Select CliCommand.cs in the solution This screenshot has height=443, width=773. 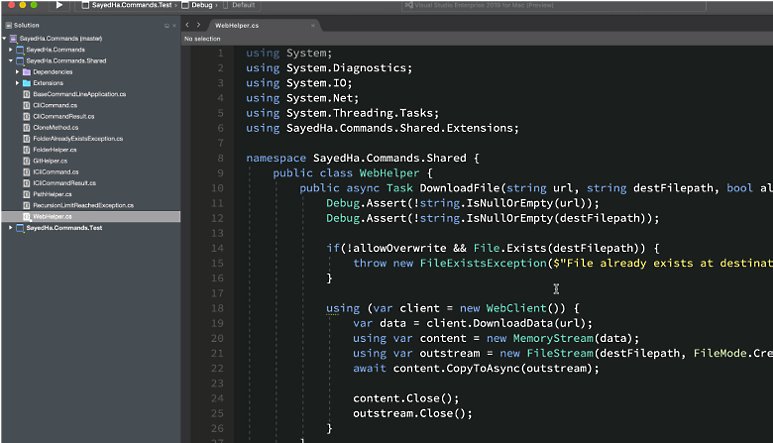[x=51, y=105]
